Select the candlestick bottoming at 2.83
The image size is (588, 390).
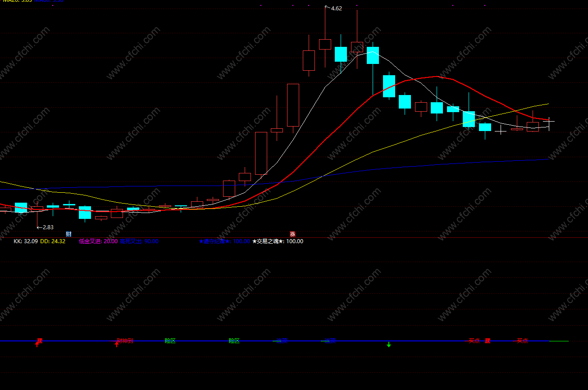coord(37,208)
